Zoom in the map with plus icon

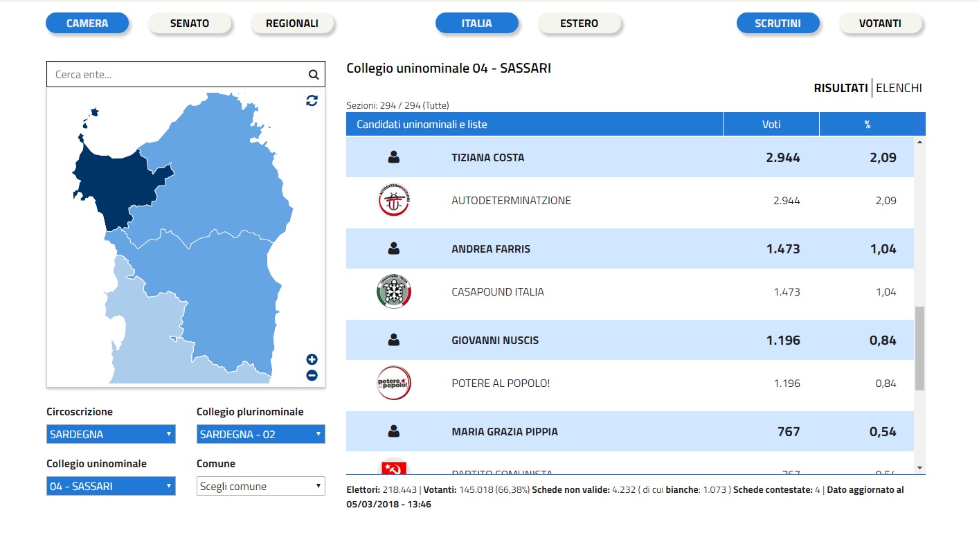(312, 359)
